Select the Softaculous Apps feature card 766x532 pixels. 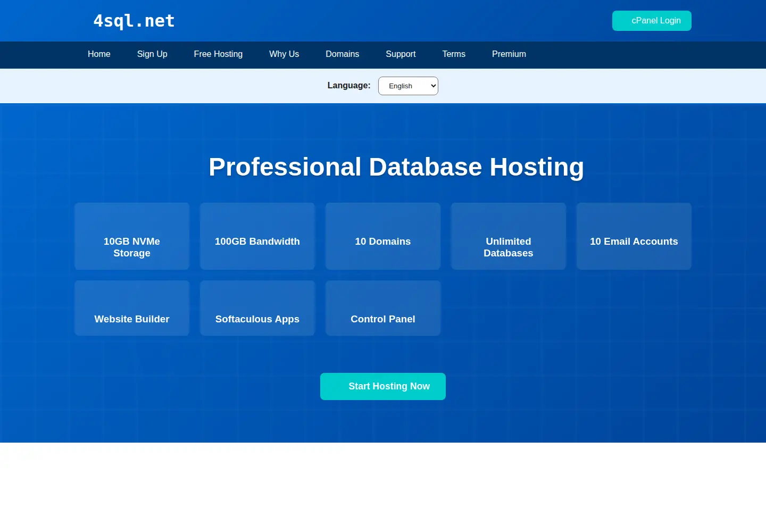coord(257,308)
